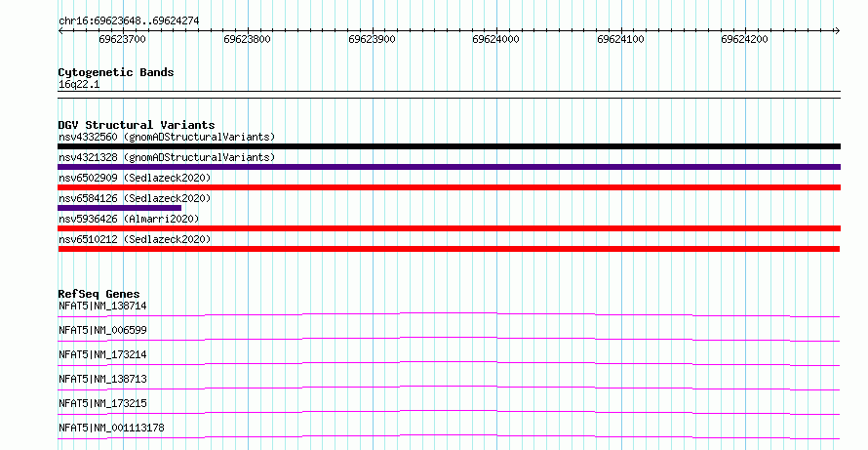This screenshot has height=450, width=868.
Task: Select transcript NFAT5|NM_006599 label
Action: tap(102, 330)
